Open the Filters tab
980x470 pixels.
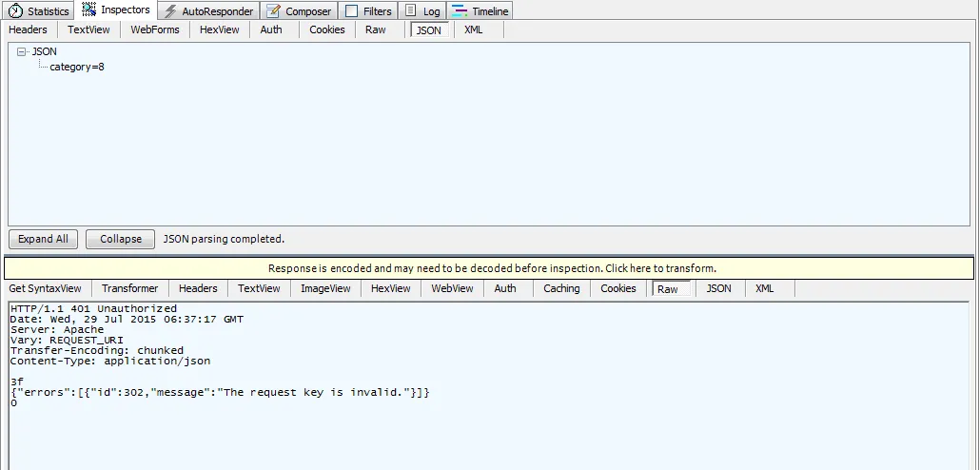tap(369, 11)
